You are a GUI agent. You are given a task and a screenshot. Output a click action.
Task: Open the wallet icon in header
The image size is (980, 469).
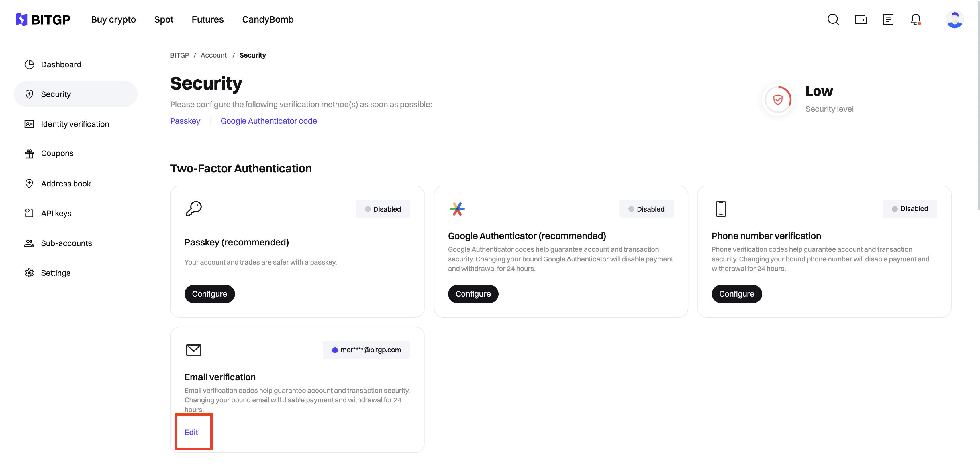861,19
